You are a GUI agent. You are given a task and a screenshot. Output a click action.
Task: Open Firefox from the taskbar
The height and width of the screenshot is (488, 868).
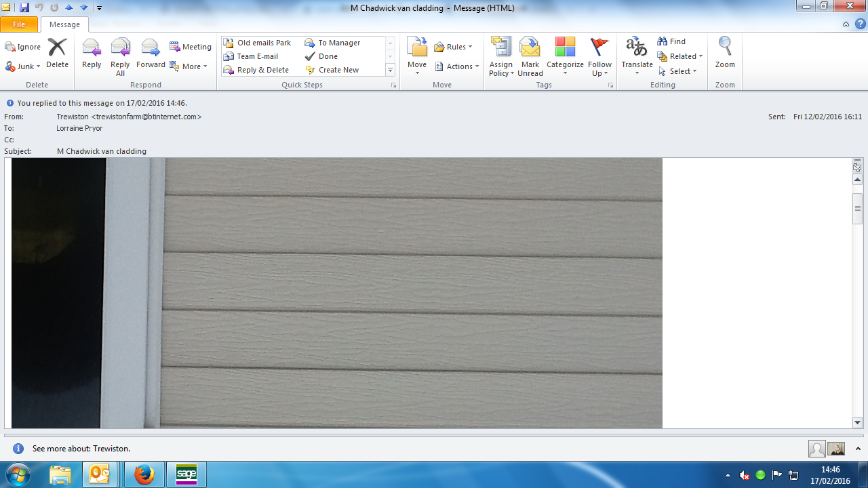[x=144, y=475]
